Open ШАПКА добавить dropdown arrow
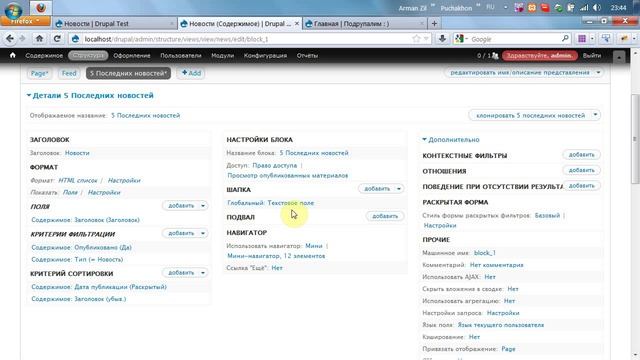This screenshot has width=640, height=360. pos(399,189)
